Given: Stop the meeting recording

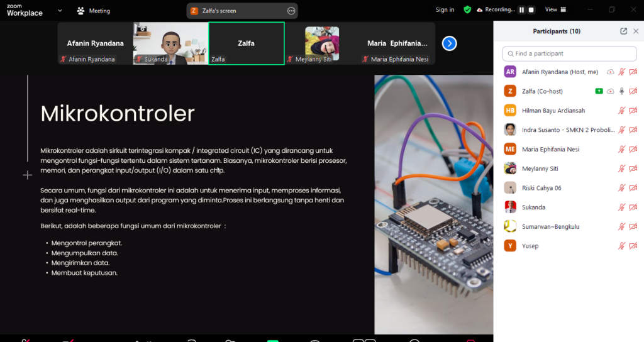Looking at the screenshot, I should pos(531,10).
